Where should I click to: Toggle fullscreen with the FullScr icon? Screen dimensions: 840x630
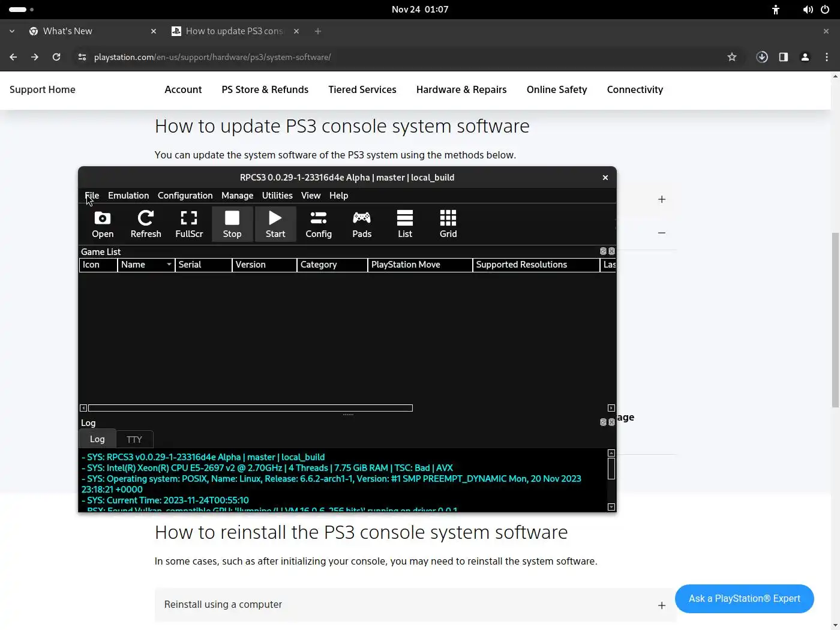point(189,224)
